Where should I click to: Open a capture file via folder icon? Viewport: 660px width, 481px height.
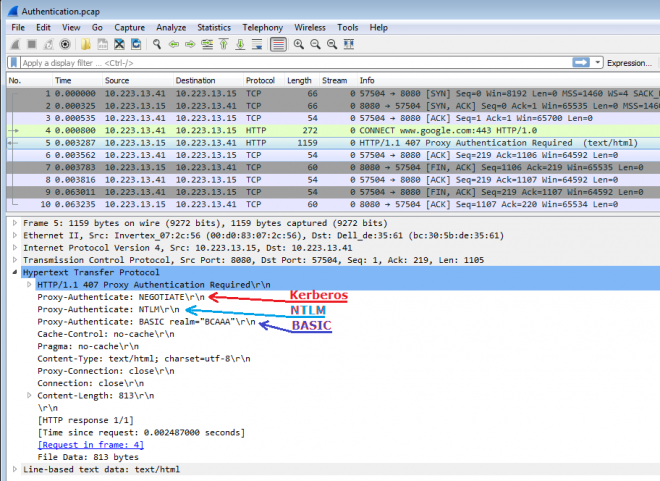click(x=85, y=44)
